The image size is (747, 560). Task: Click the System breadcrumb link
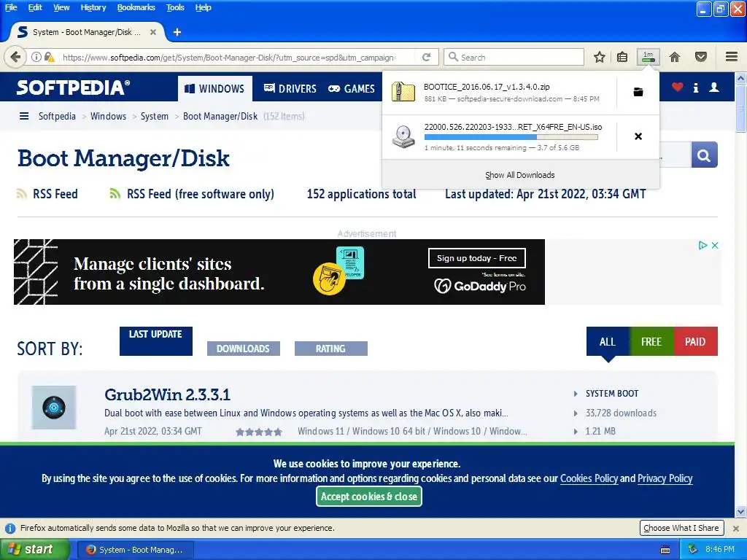[x=155, y=116]
